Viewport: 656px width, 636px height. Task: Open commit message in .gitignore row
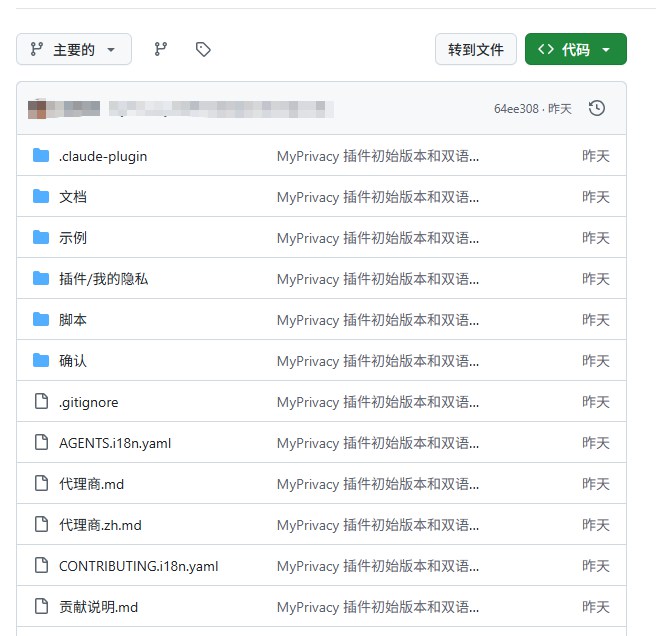coord(378,402)
